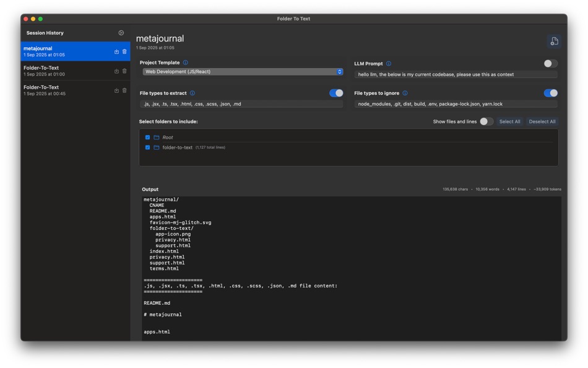588x368 pixels.
Task: Click "favicon-mj-glitch.svg" in the output
Action: tap(180, 222)
